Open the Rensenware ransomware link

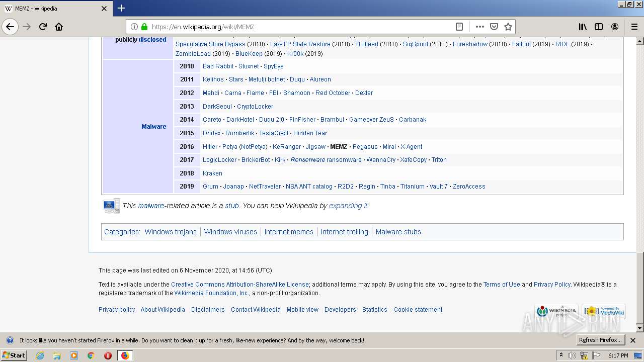(x=326, y=160)
